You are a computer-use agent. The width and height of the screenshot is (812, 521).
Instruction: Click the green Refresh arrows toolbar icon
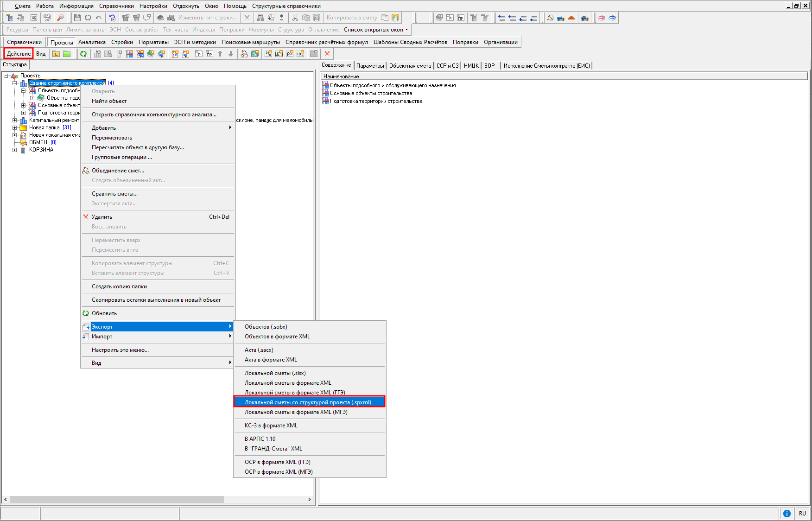coord(83,54)
